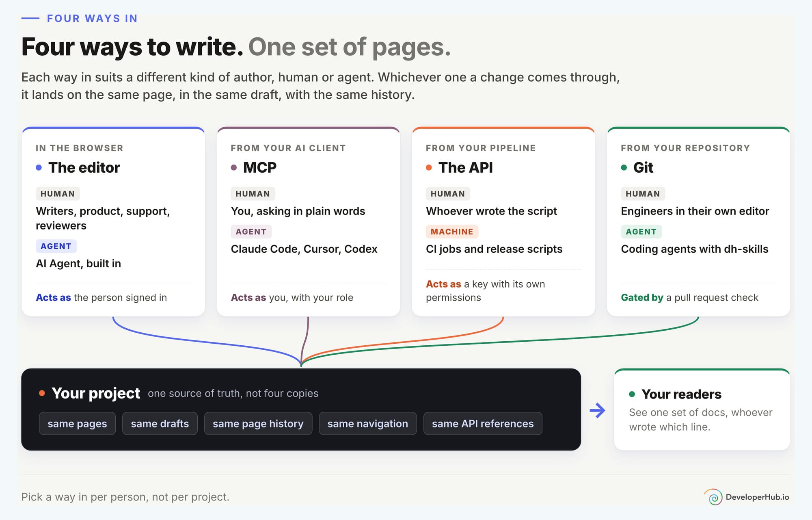
Task: Click 'FROM YOUR REPOSITORY' label
Action: point(685,148)
